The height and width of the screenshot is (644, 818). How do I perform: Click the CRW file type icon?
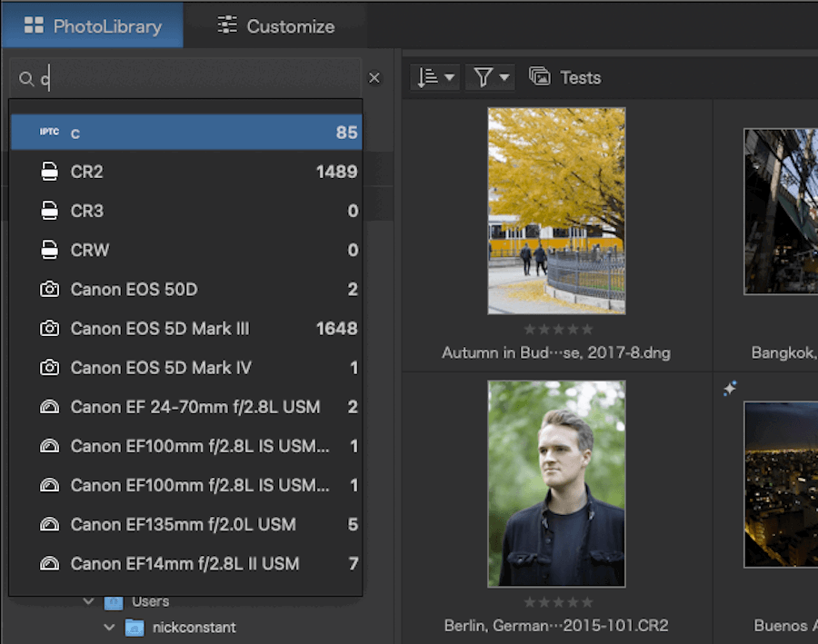(x=50, y=250)
